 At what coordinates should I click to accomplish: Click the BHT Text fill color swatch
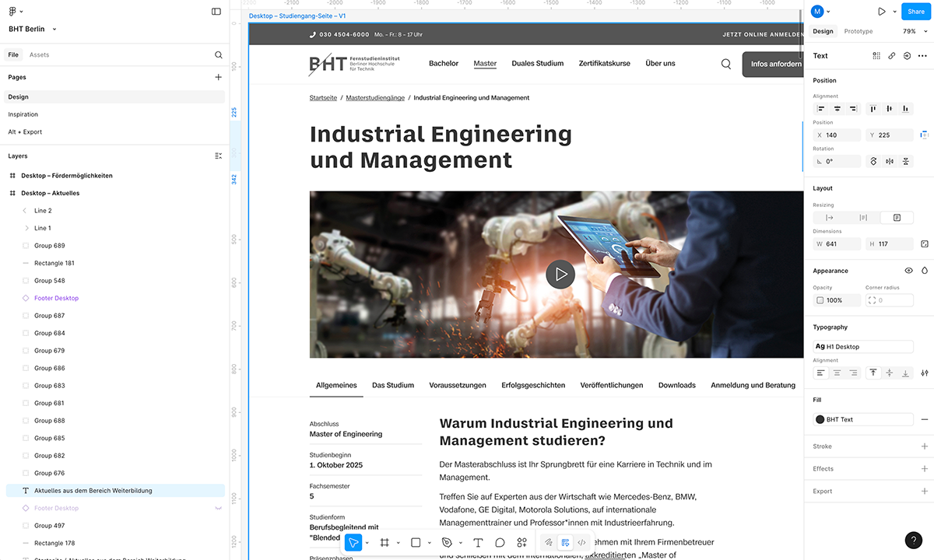(820, 419)
